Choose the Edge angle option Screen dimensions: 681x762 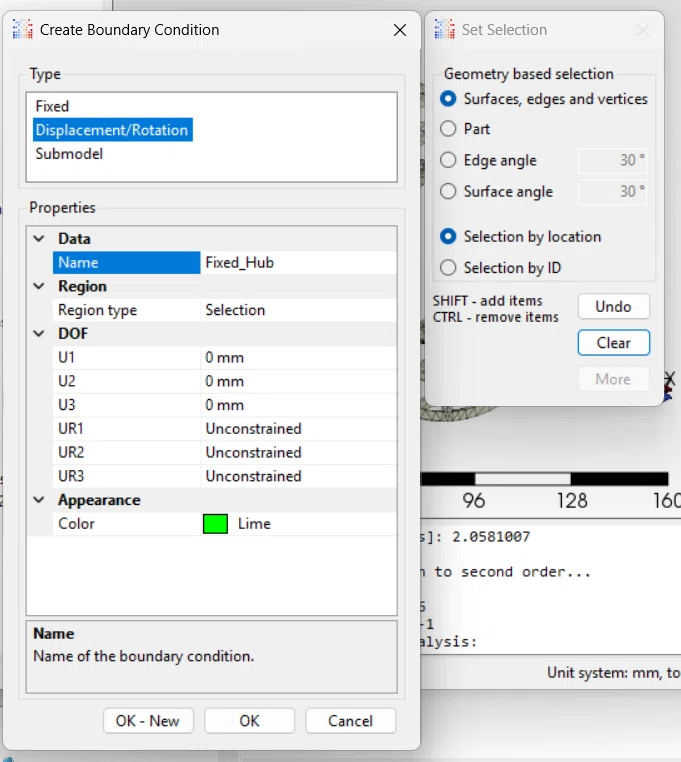(488, 160)
